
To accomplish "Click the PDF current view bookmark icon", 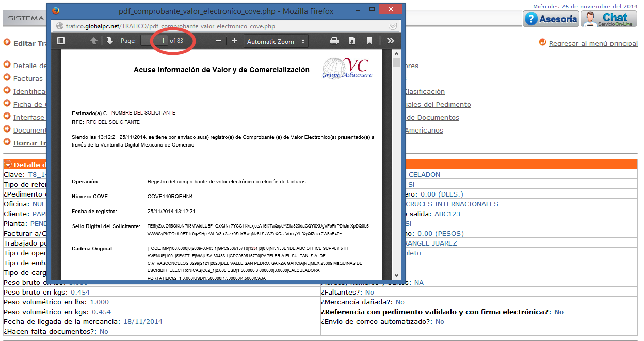I will pyautogui.click(x=369, y=41).
